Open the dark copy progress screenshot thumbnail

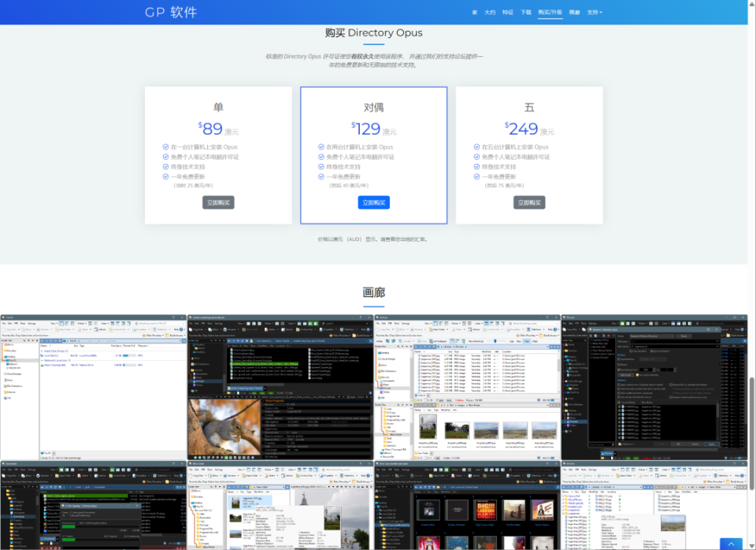coord(93,506)
